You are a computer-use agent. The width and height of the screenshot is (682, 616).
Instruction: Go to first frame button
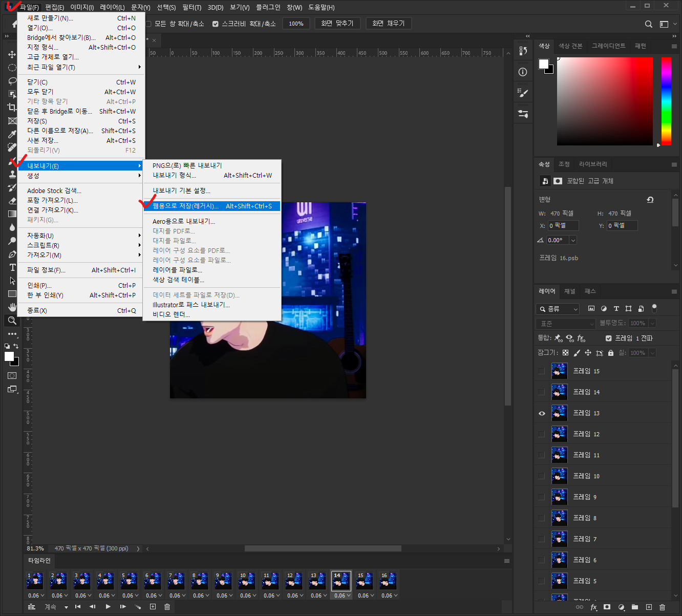tap(78, 607)
